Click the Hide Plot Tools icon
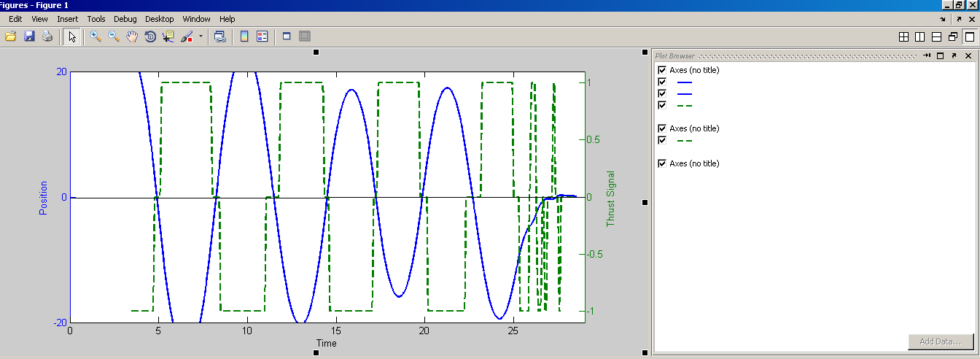Screen dimensions: 980x359 click(x=287, y=36)
